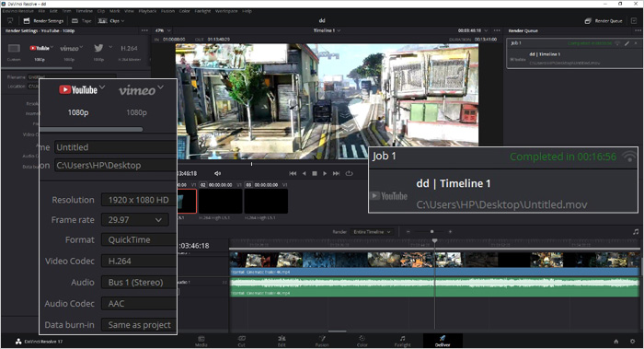Open the Help menu

(247, 11)
